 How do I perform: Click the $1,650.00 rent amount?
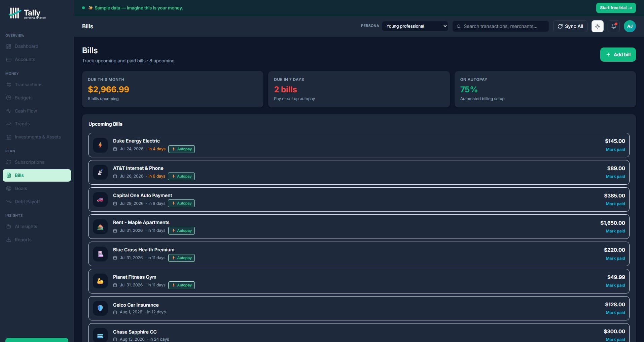(612, 223)
